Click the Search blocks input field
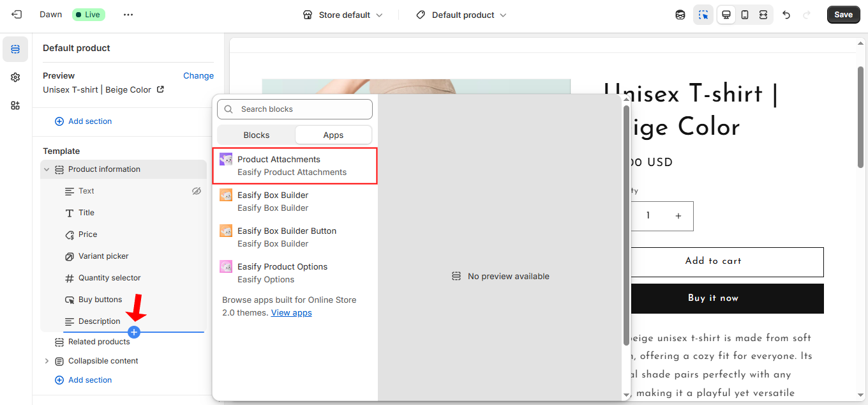 [x=294, y=109]
